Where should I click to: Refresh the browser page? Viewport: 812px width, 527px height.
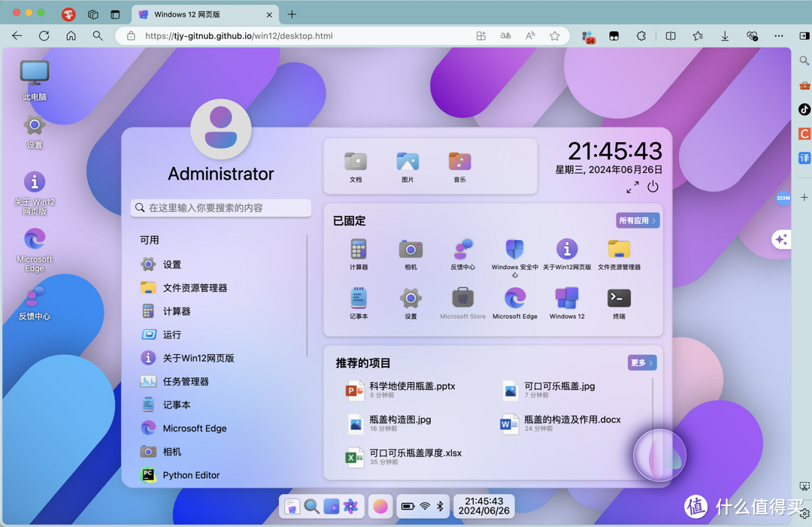tap(44, 36)
